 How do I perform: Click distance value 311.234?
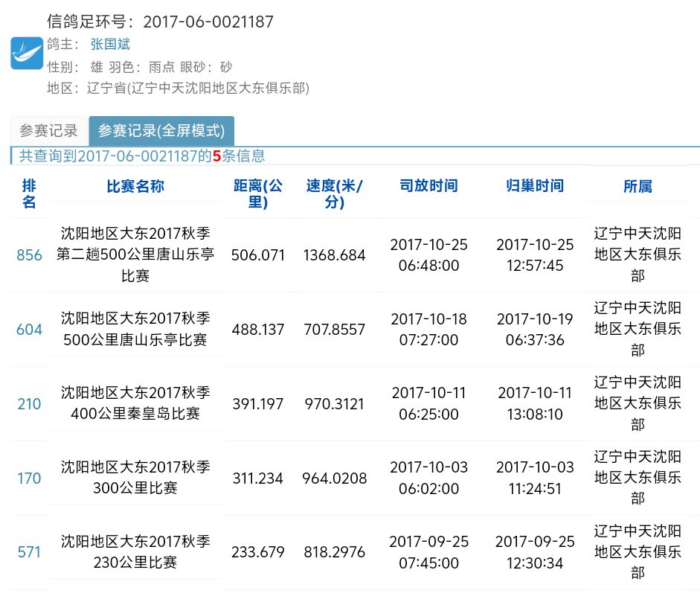258,478
